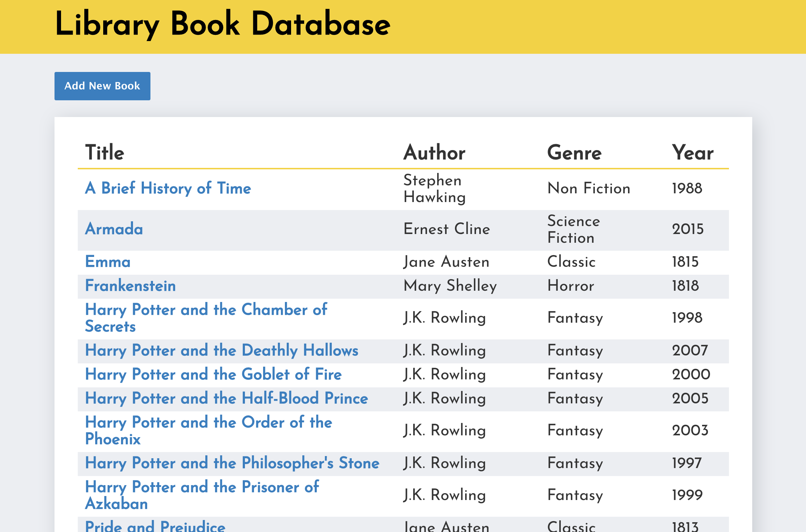Open the Frankenstein book entry
Image resolution: width=806 pixels, height=532 pixels.
coord(130,286)
